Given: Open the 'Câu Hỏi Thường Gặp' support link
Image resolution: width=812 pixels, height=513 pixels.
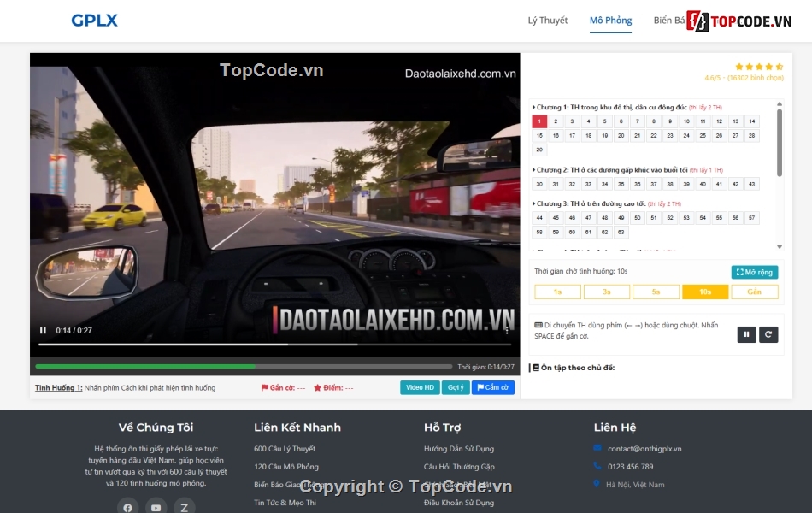Looking at the screenshot, I should (x=459, y=467).
